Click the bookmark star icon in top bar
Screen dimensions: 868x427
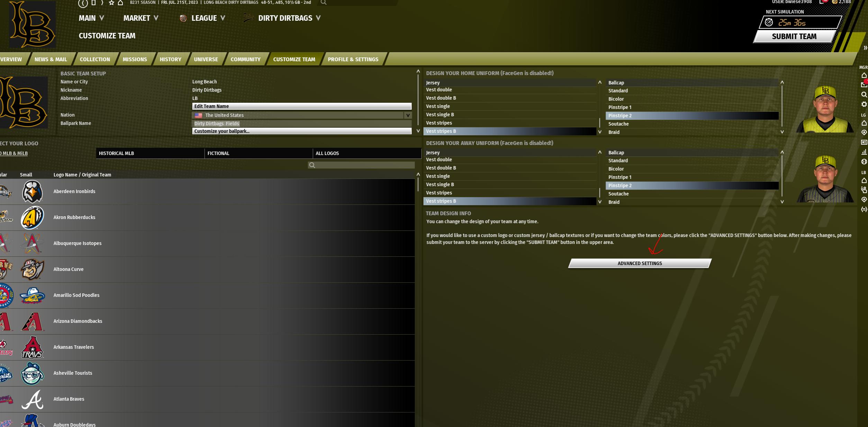click(x=111, y=3)
